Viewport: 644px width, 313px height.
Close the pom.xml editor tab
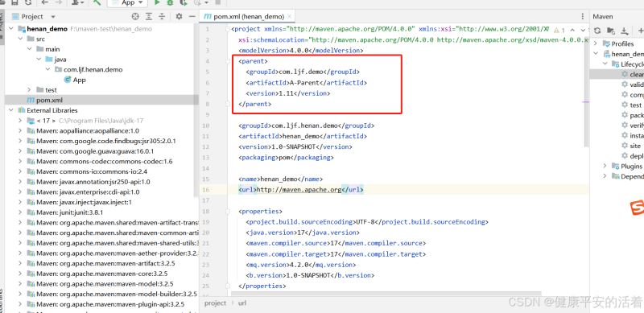(x=290, y=16)
